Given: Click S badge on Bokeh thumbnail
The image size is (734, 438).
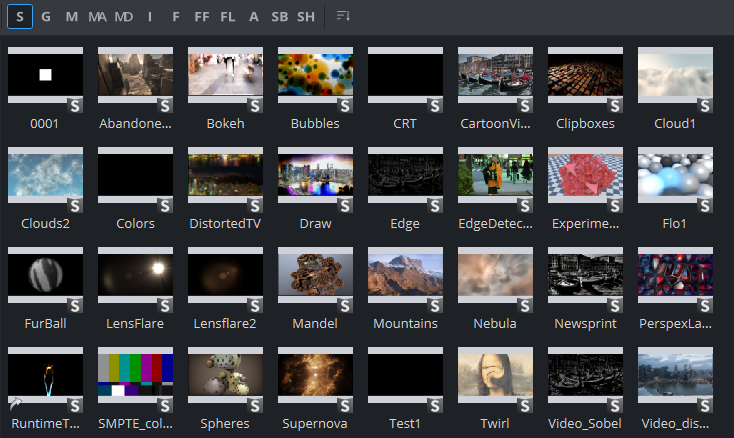Looking at the screenshot, I should [255, 105].
